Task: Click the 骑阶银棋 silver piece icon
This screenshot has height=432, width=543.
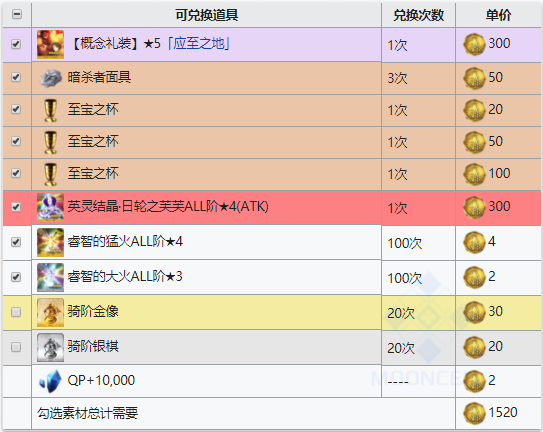Action: coord(51,347)
